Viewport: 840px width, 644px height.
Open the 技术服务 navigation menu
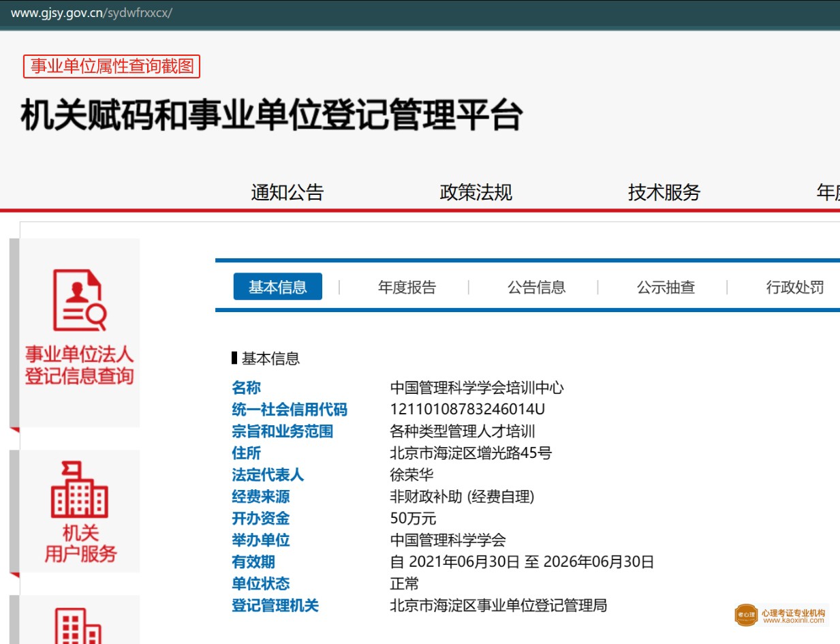click(x=664, y=193)
